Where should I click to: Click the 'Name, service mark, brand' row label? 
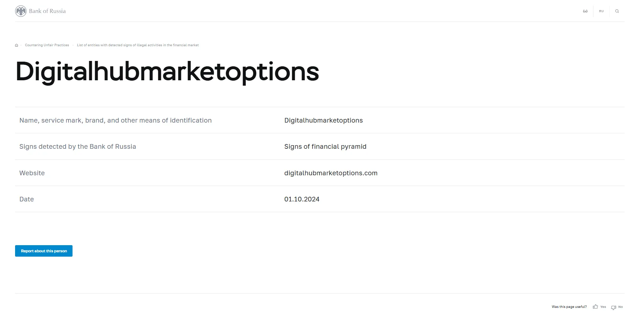click(115, 120)
